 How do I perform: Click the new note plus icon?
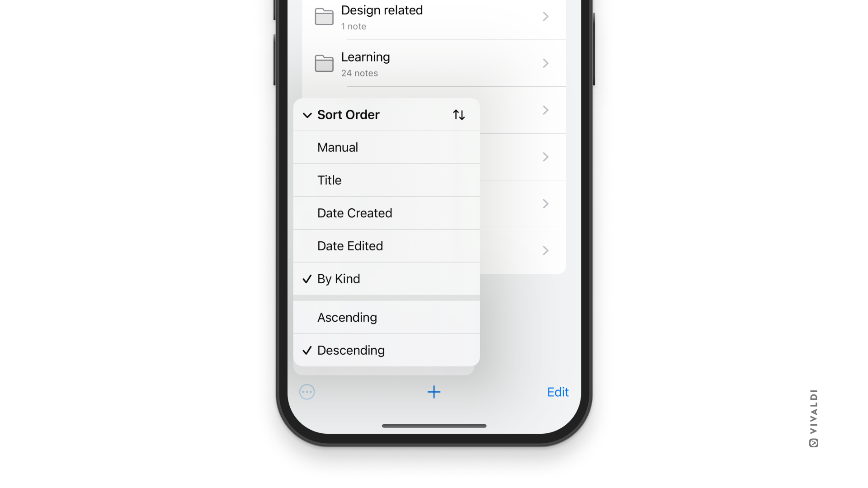(434, 391)
